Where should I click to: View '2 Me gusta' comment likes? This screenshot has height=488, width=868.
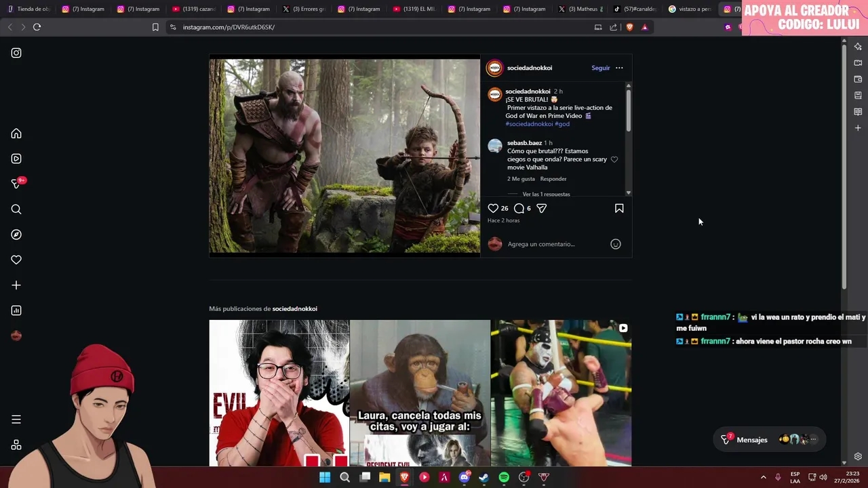point(521,179)
